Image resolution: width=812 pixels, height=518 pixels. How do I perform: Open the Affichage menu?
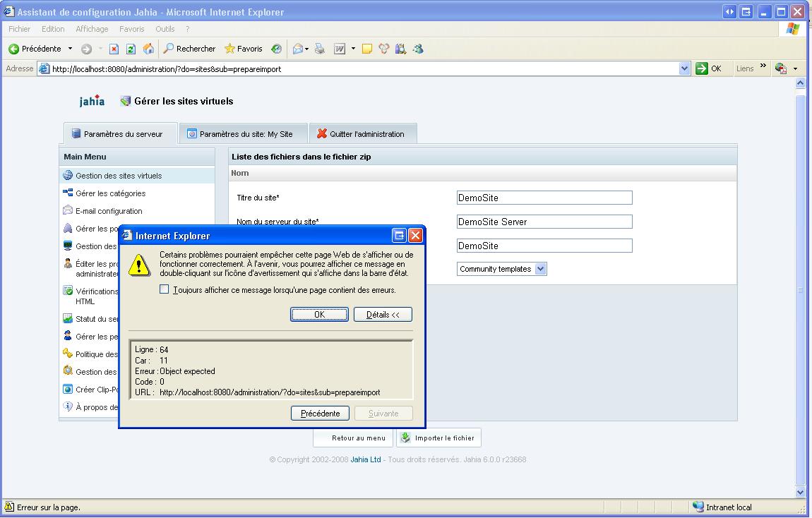coord(92,29)
